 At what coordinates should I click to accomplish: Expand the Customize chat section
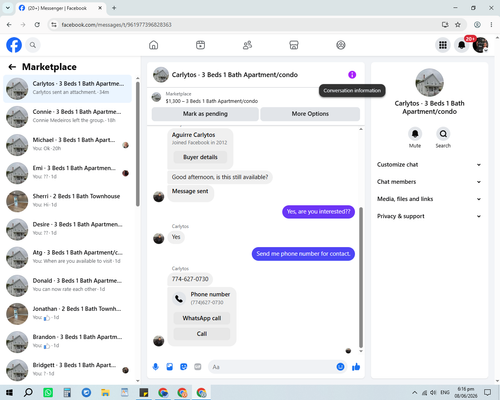point(429,165)
